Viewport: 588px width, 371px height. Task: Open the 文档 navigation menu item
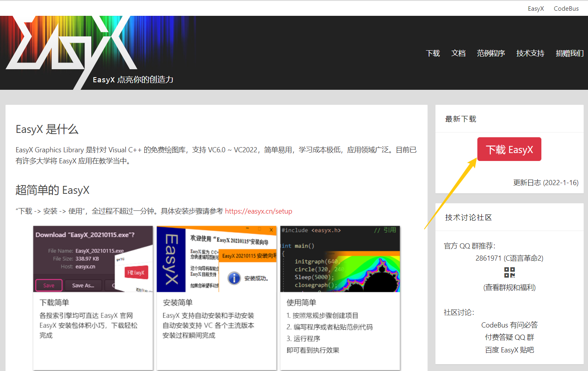point(458,53)
